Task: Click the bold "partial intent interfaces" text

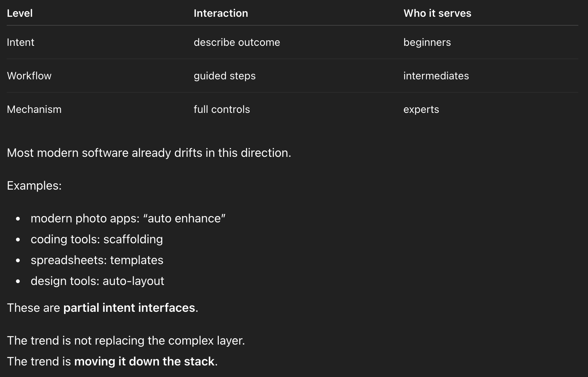Action: pos(129,308)
